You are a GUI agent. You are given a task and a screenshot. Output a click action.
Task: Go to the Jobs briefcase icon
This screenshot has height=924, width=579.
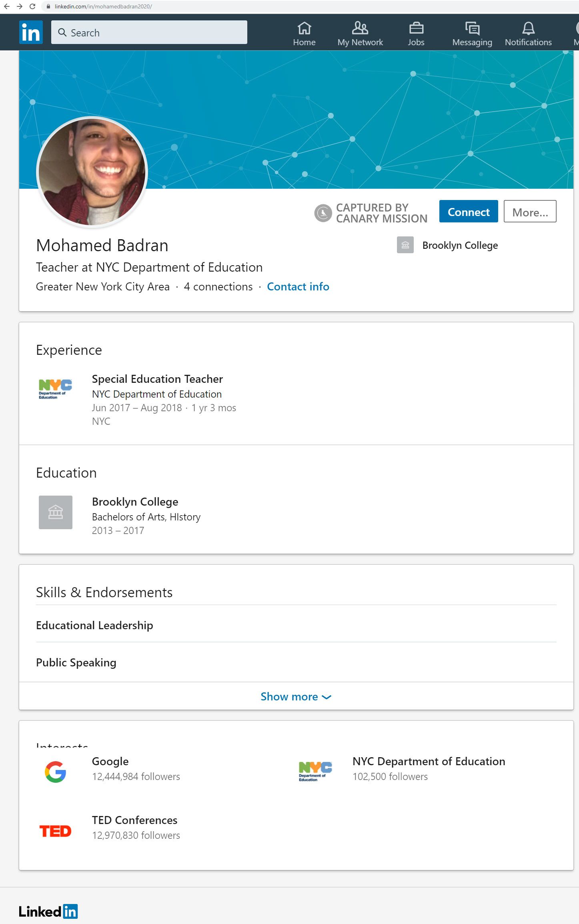click(416, 28)
